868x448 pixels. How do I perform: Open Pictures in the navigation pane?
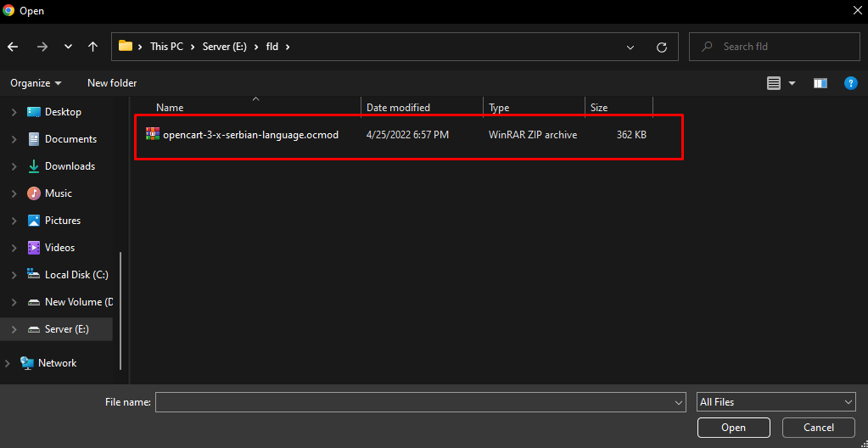click(x=63, y=221)
